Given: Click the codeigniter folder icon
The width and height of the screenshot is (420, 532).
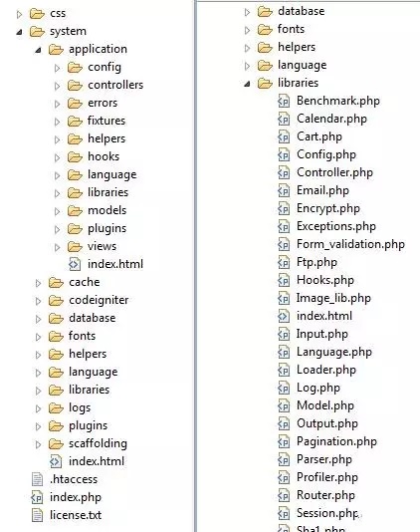Looking at the screenshot, I should pyautogui.click(x=56, y=300).
